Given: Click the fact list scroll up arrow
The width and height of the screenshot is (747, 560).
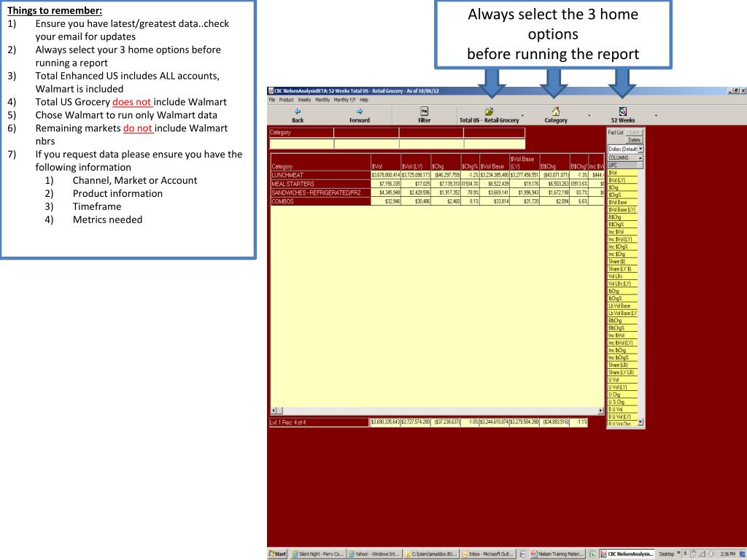Looking at the screenshot, I should coord(640,157).
